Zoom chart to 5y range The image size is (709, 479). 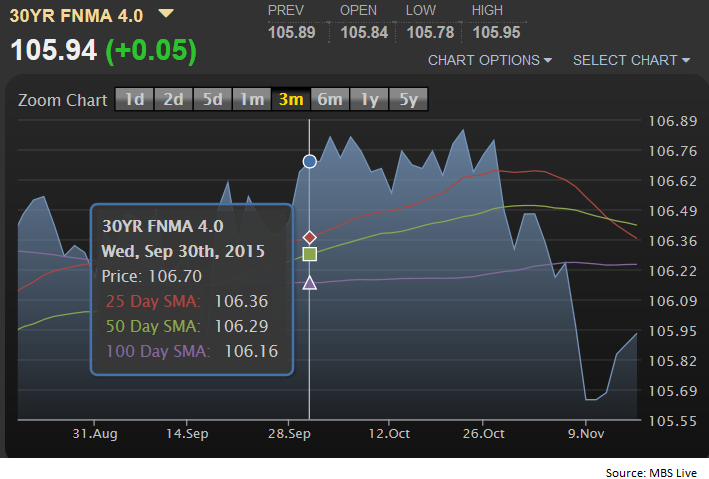pyautogui.click(x=408, y=99)
